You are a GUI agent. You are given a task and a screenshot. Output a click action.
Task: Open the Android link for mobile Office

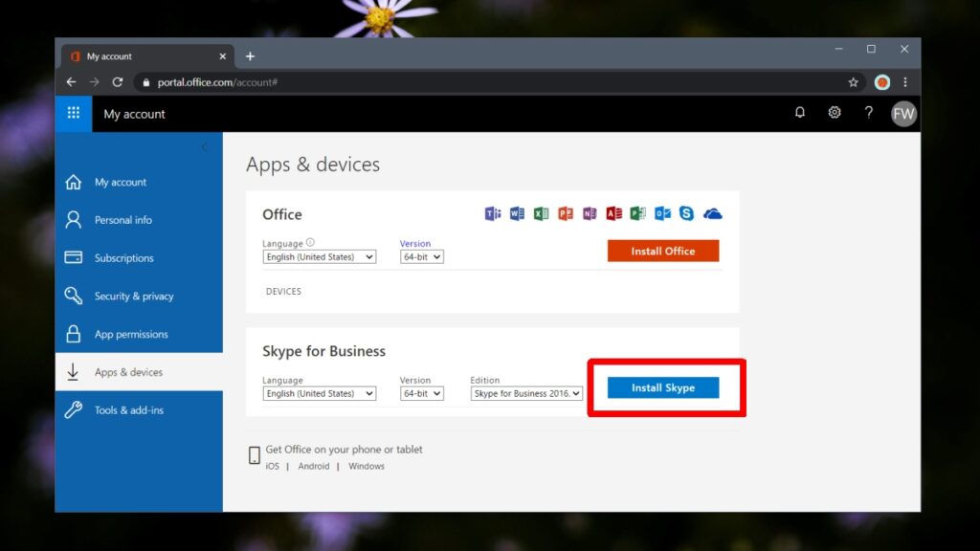tap(313, 466)
